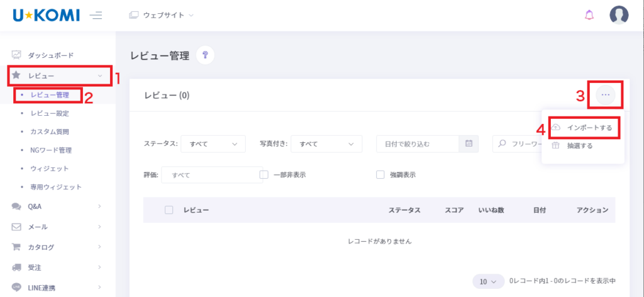The width and height of the screenshot is (644, 297).
Task: Click the ダッシュボード dashboard icon
Action: (17, 55)
